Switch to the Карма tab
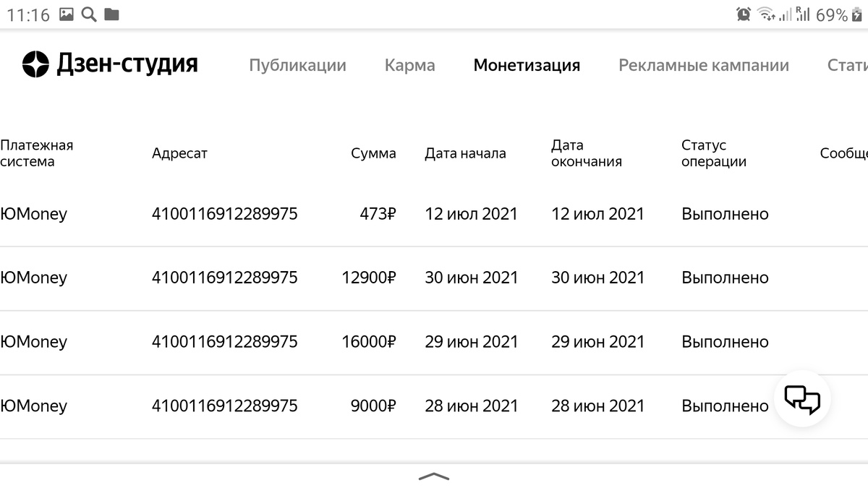Viewport: 868px width, 488px height. (x=410, y=65)
